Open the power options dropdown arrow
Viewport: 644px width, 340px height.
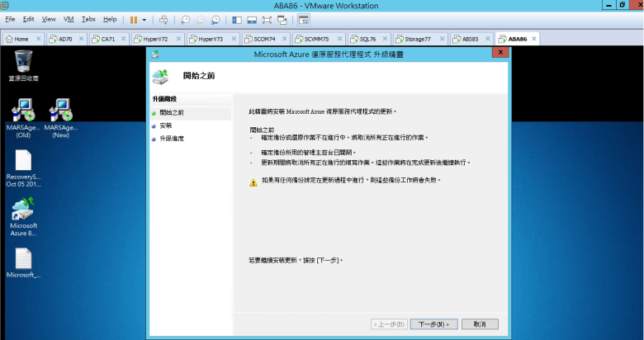pyautogui.click(x=144, y=19)
